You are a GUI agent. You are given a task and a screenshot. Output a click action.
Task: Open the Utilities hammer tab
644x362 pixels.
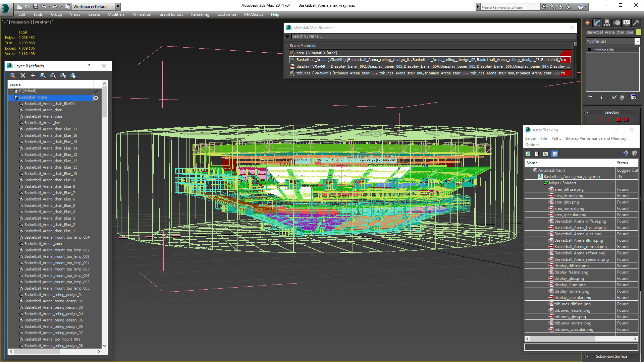pyautogui.click(x=636, y=23)
